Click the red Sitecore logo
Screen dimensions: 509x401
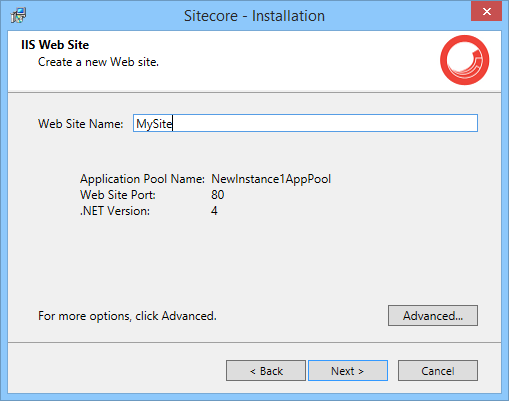(x=464, y=60)
